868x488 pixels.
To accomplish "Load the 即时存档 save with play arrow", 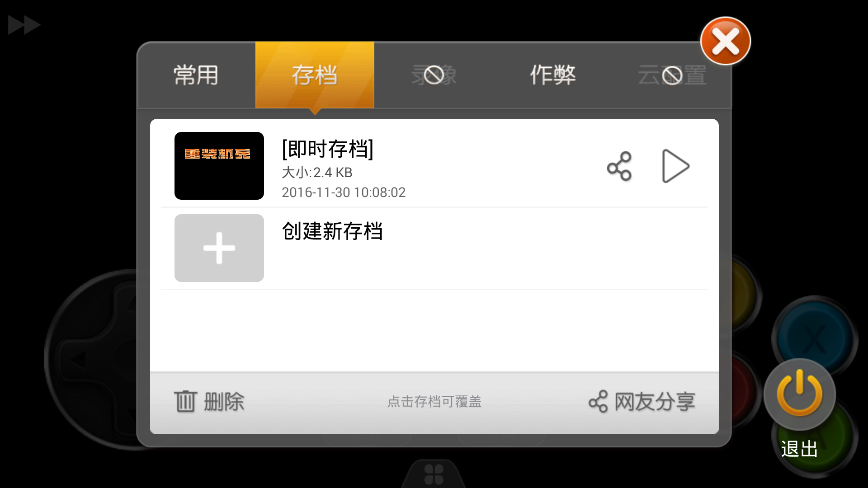I will tap(675, 166).
